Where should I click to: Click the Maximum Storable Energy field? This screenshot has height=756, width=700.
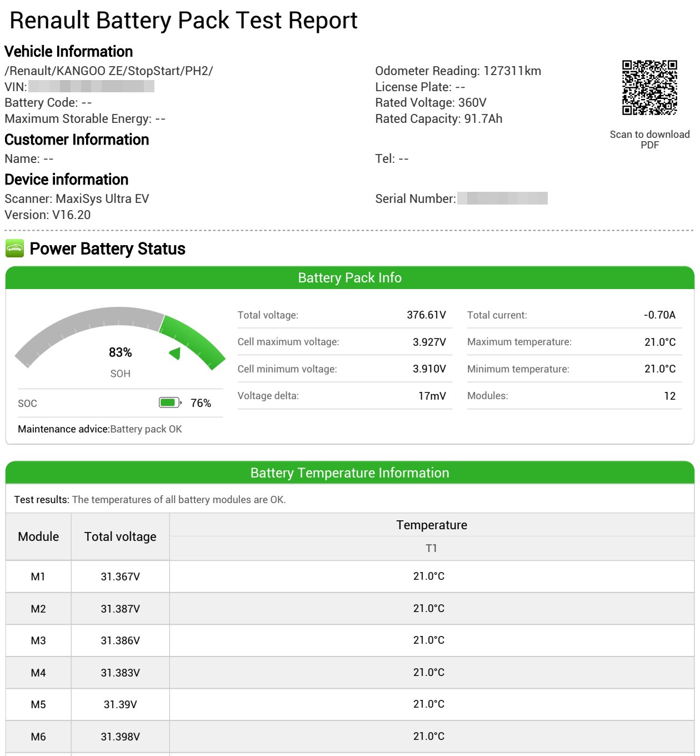tap(85, 118)
